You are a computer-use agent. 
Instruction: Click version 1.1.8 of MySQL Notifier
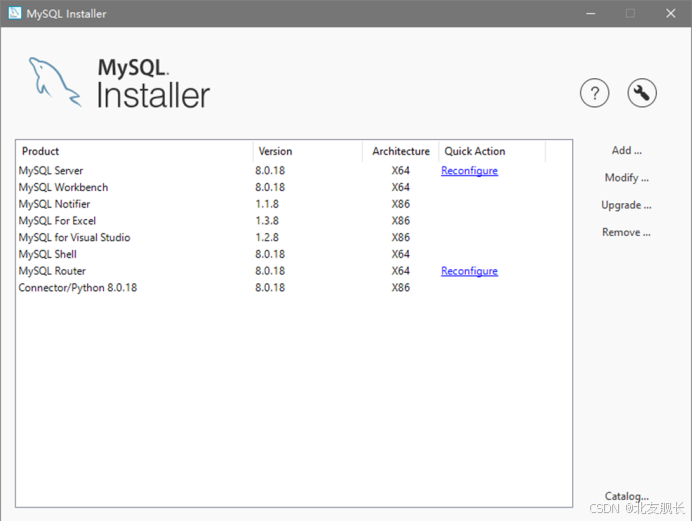click(267, 204)
